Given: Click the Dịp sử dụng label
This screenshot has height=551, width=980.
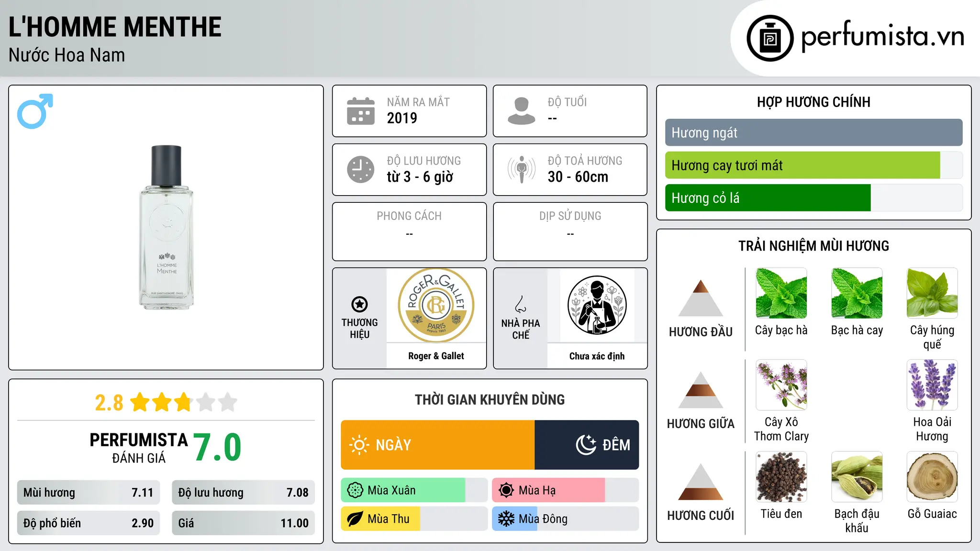Looking at the screenshot, I should (570, 216).
